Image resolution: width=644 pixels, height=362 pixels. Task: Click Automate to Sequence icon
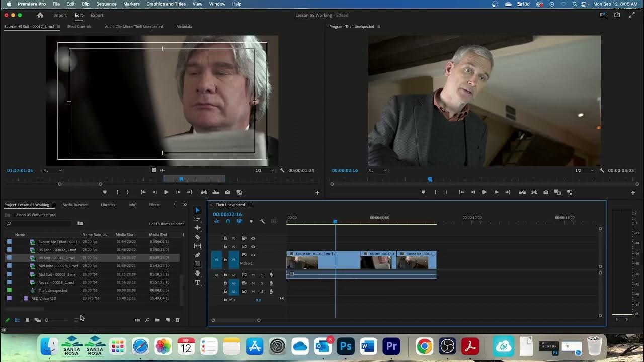137,320
